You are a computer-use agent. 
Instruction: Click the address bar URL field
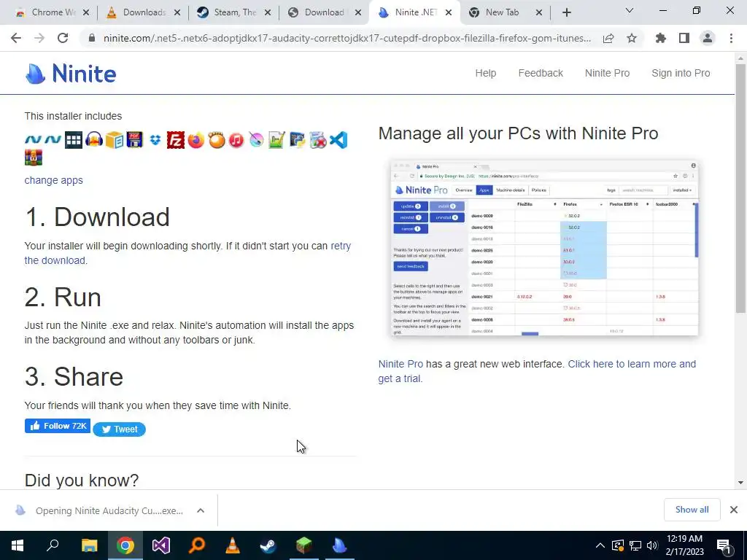[347, 38]
